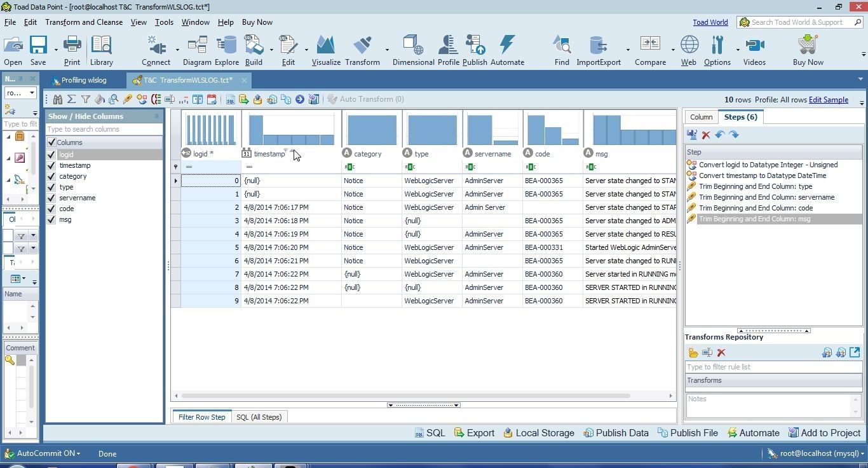The image size is (868, 468).
Task: Click the Profile toolbar icon
Action: point(448,51)
